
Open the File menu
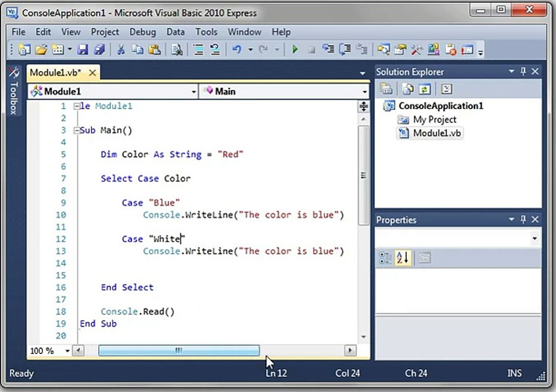click(x=19, y=32)
